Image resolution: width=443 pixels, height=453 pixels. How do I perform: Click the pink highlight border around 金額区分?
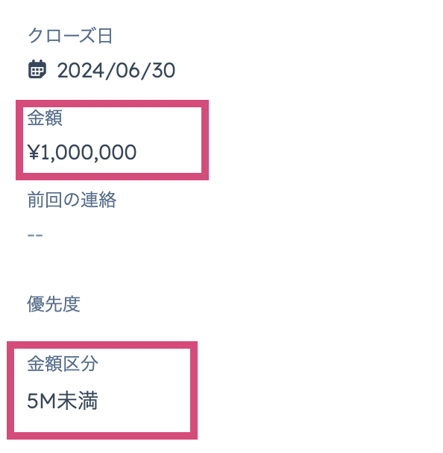pyautogui.click(x=102, y=345)
